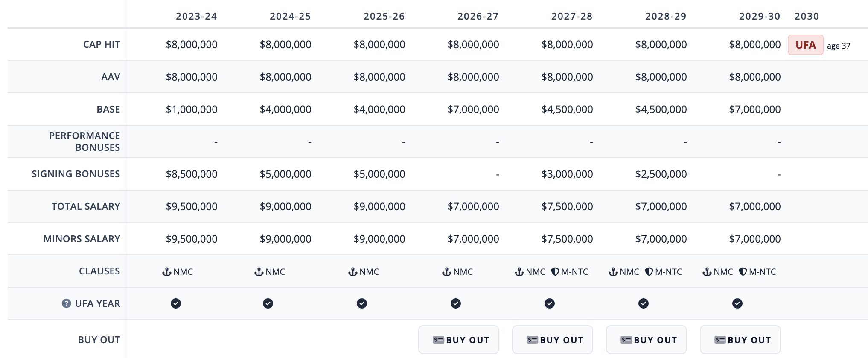Select the 2023-24 season column header
The image size is (868, 358).
click(196, 16)
